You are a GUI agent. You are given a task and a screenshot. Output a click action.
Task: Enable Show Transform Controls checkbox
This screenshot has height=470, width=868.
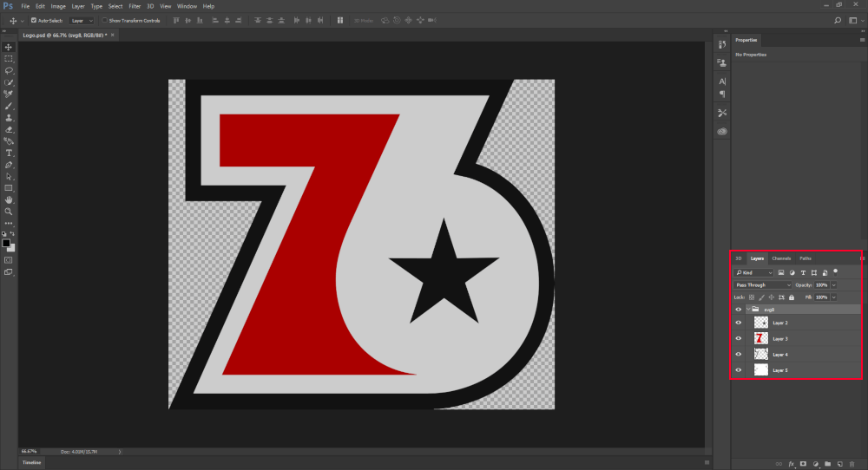click(x=104, y=21)
